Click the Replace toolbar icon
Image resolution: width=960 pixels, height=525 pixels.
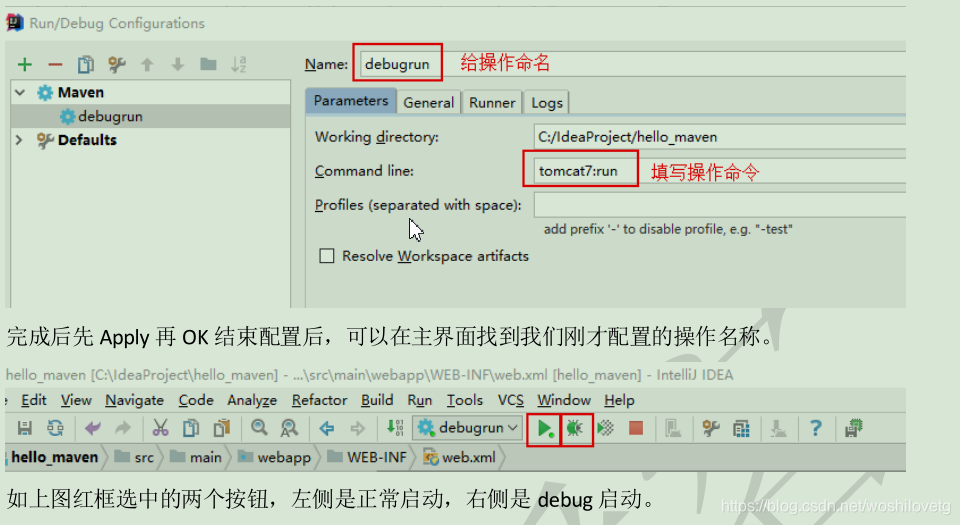(289, 428)
